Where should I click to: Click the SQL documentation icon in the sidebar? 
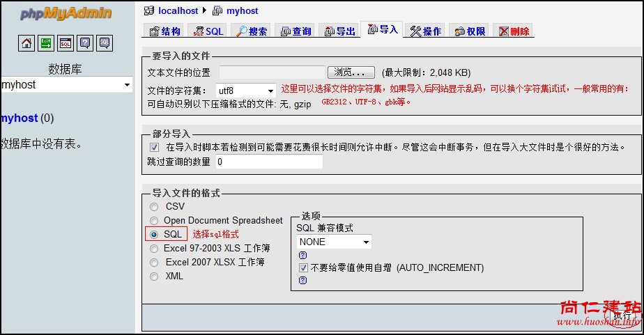[x=104, y=43]
